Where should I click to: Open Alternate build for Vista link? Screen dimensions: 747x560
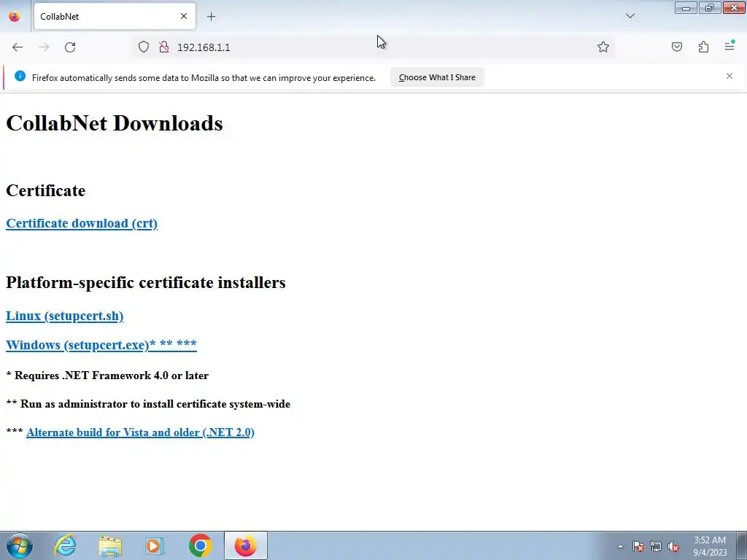pos(140,432)
